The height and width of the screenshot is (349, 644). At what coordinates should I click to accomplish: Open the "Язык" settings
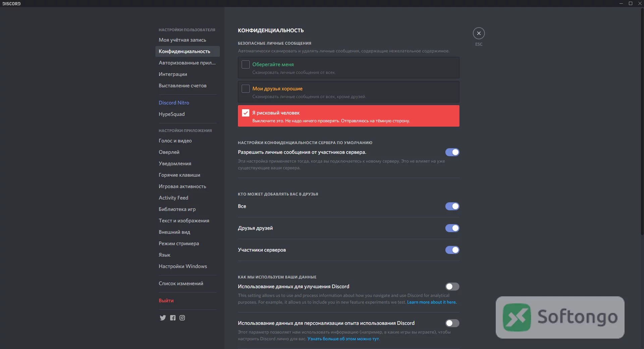pos(187,255)
